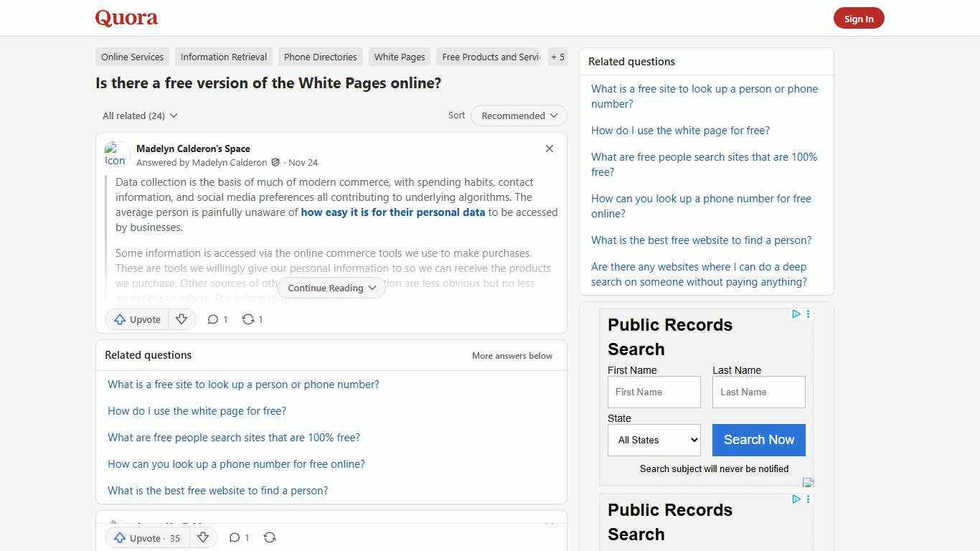Image resolution: width=980 pixels, height=551 pixels.
Task: Open the ad options three-dot menu
Action: tap(808, 314)
